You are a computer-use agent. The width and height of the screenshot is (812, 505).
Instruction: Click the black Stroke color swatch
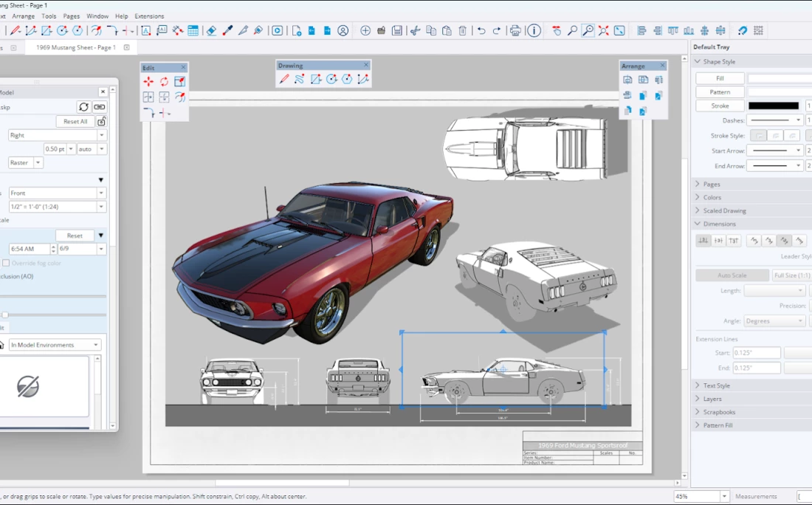(x=773, y=106)
